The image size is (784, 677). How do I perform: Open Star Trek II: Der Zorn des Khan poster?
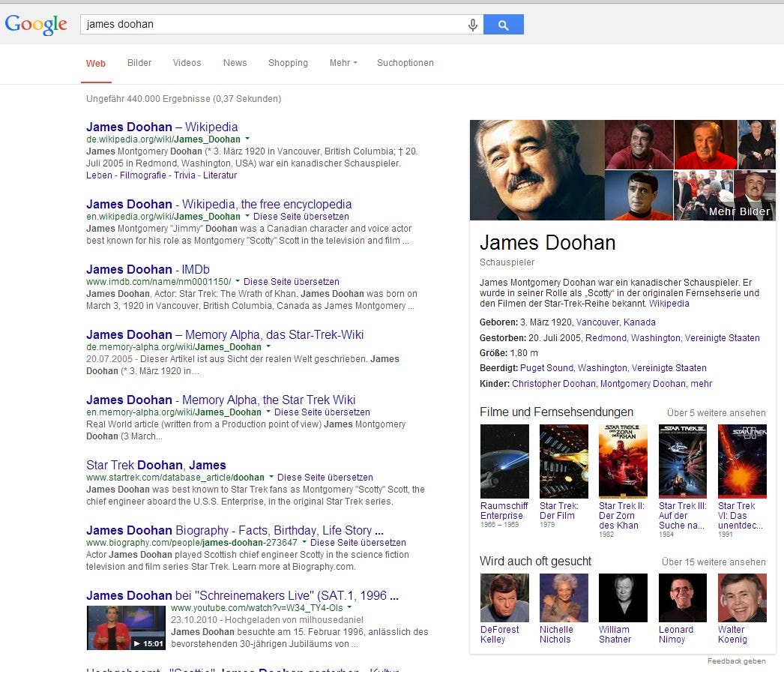pyautogui.click(x=623, y=461)
